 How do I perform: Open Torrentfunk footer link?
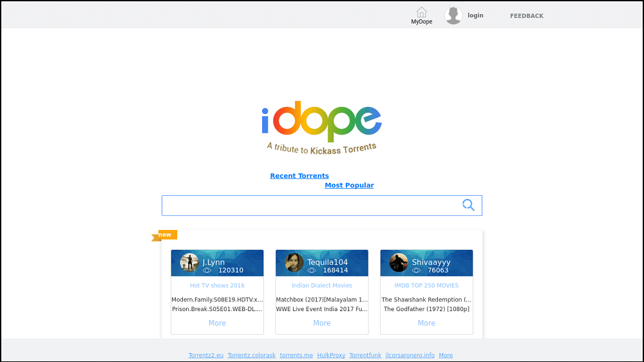point(365,356)
